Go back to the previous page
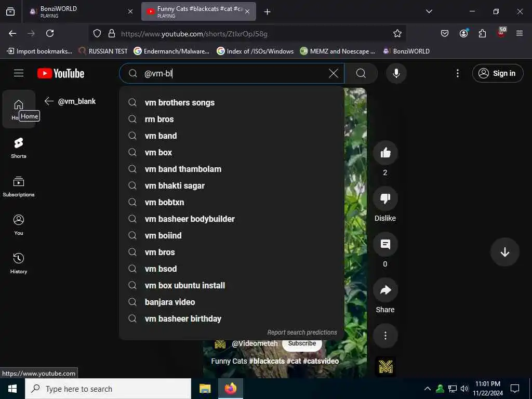 pos(12,33)
